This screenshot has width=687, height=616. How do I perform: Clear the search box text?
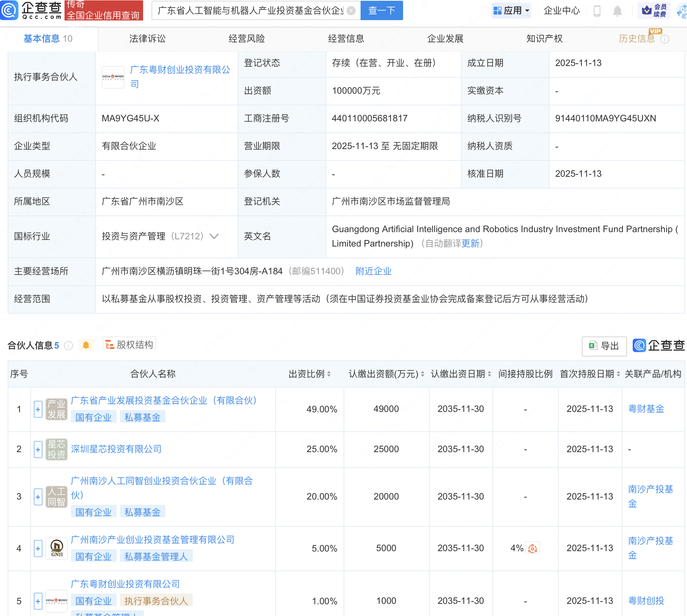351,11
